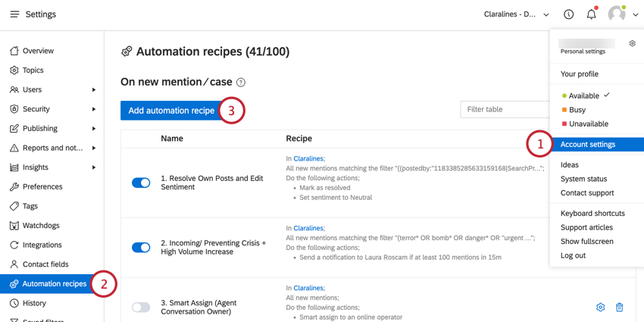Screen dimensions: 644x322
Task: Click the Integrations refresh icon
Action: 14,245
